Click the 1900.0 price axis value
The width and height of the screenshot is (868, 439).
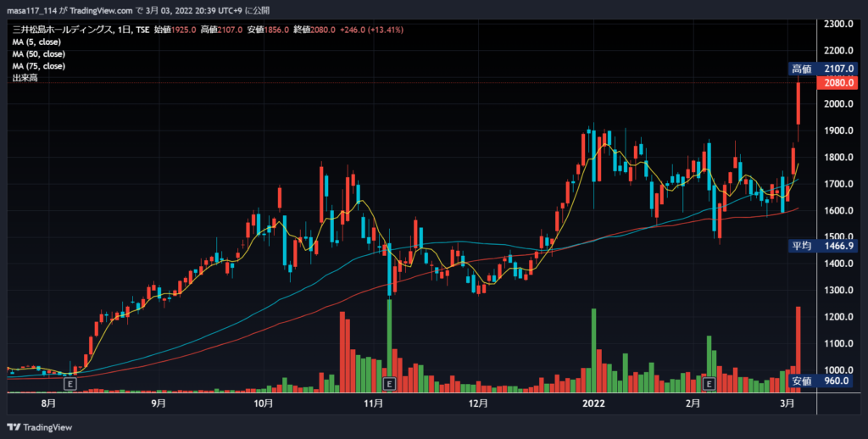tap(838, 131)
